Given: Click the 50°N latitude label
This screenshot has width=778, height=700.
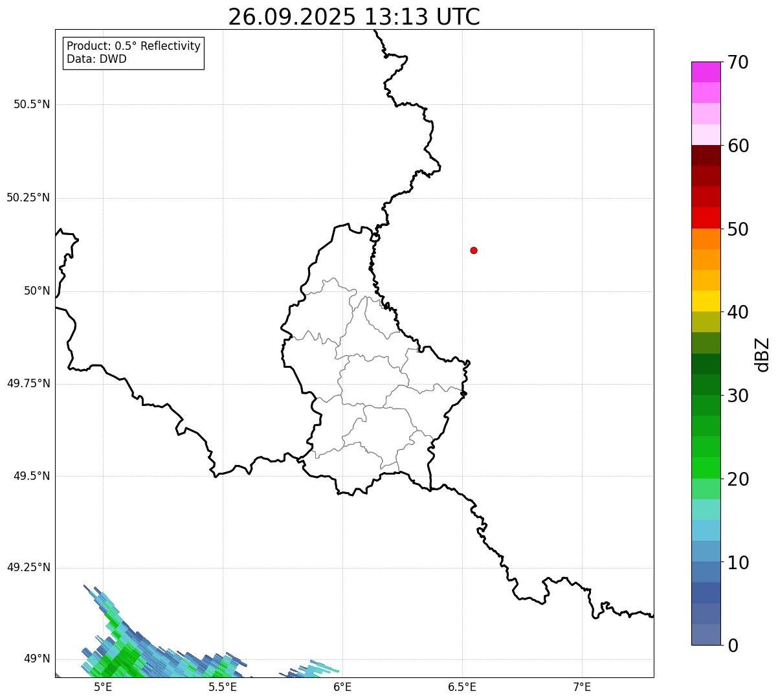Looking at the screenshot, I should pos(37,291).
